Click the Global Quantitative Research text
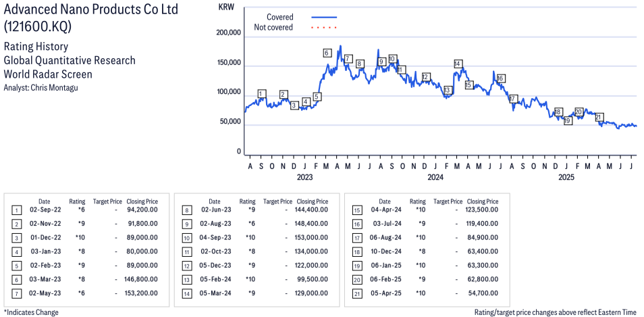The image size is (644, 317). coord(70,60)
